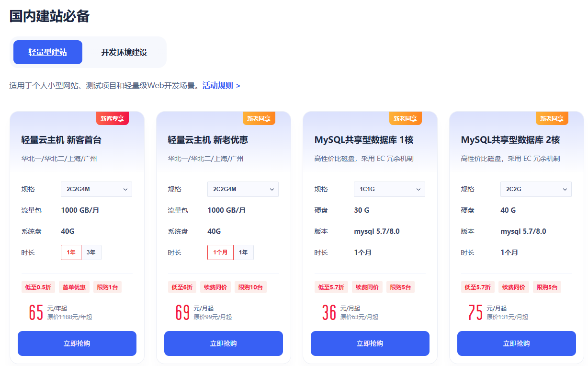Click the 限购10台 tag
The height and width of the screenshot is (366, 588).
[x=250, y=287]
